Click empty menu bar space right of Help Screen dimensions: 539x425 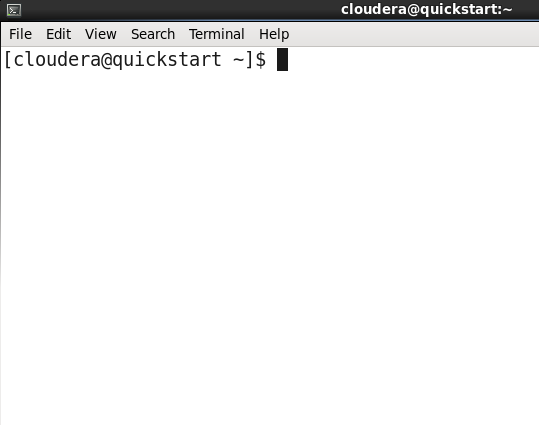[412, 34]
